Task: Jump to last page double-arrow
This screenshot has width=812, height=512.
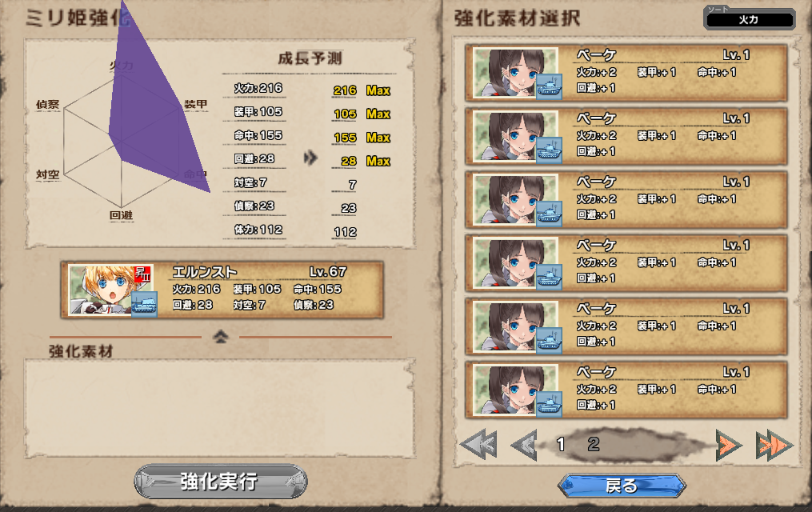Action: (774, 445)
